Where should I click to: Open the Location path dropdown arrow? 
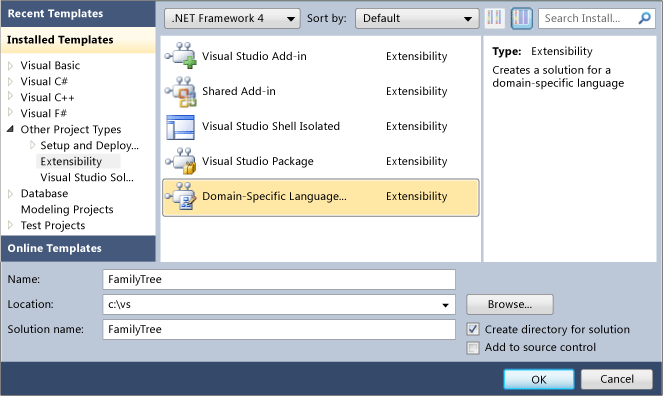pyautogui.click(x=445, y=305)
